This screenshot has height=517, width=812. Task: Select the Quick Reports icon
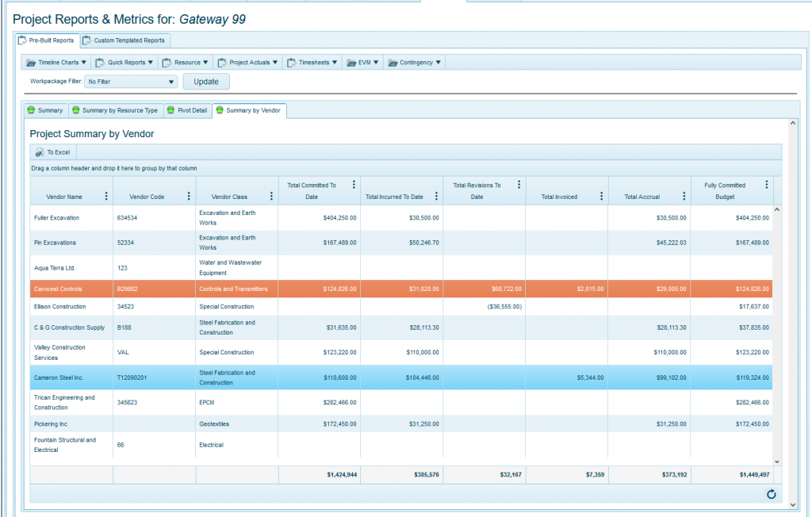[99, 62]
